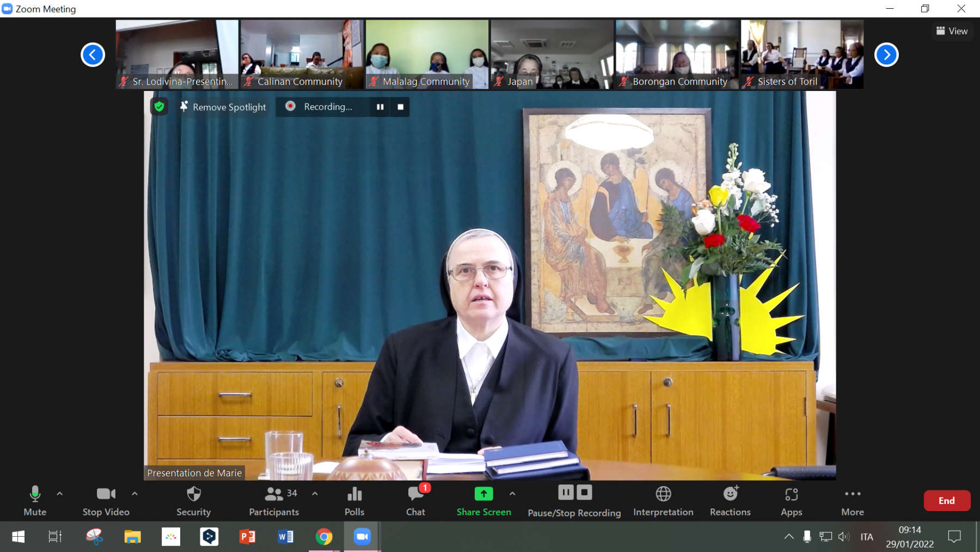Screen dimensions: 980x552
Task: Open the Chat panel with unread message
Action: tap(415, 500)
